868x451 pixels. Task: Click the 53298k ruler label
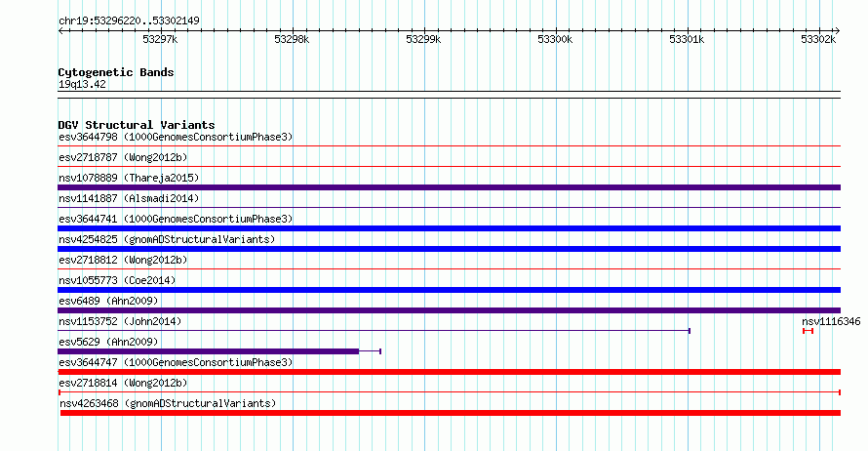pos(292,39)
